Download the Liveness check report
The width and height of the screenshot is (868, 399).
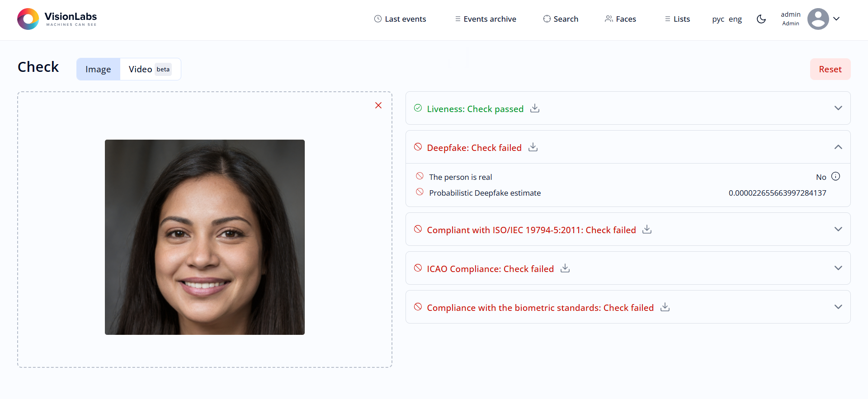click(x=535, y=108)
